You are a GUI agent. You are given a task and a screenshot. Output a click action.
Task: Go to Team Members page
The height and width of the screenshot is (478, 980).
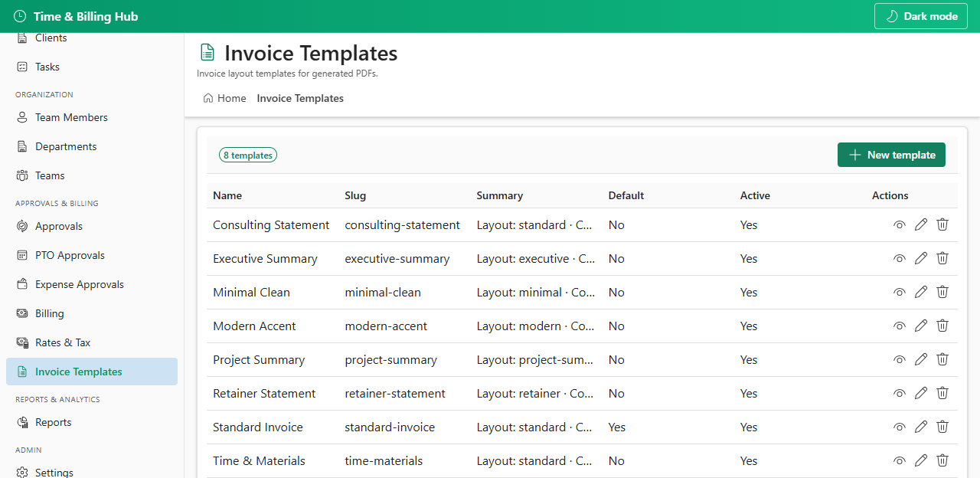pyautogui.click(x=92, y=117)
